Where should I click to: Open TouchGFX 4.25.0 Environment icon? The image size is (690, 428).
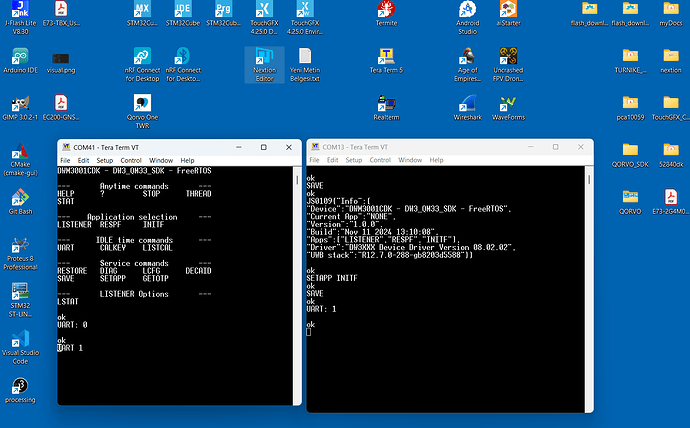pos(305,18)
